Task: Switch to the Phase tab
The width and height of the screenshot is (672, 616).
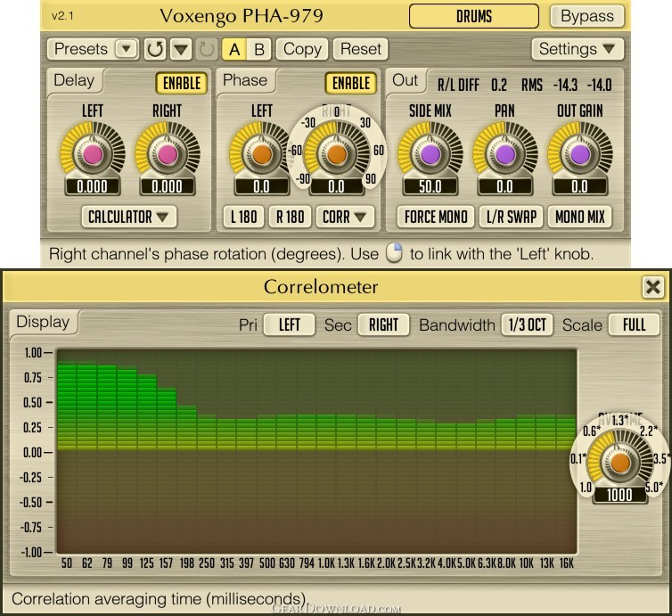Action: pyautogui.click(x=245, y=80)
